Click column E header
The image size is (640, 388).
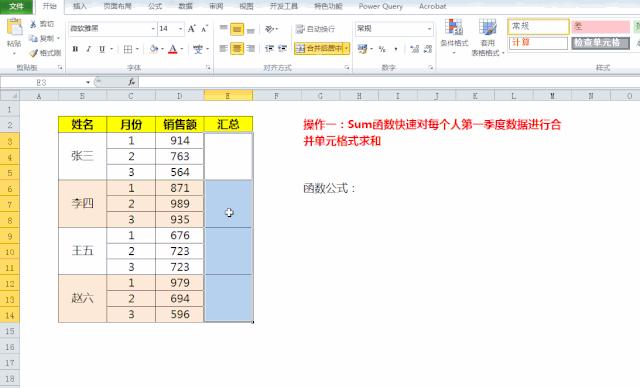pos(228,96)
